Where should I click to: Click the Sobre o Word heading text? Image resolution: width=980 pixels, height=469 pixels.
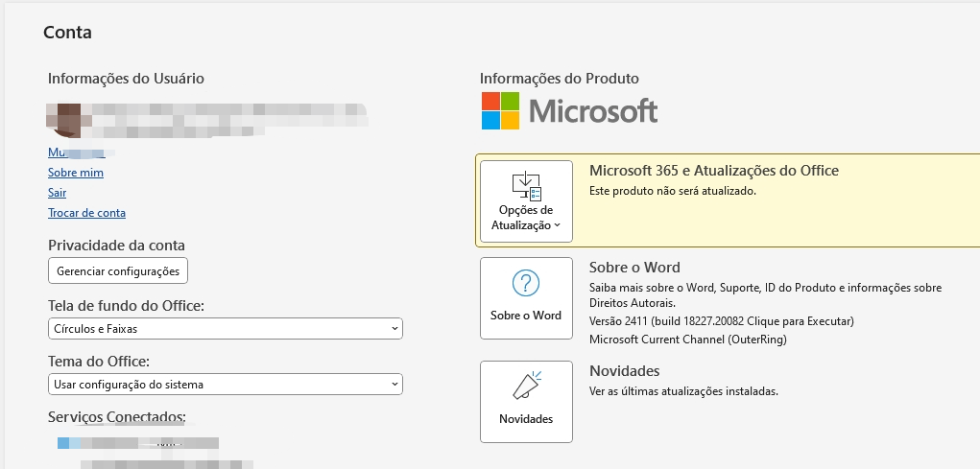coord(634,268)
